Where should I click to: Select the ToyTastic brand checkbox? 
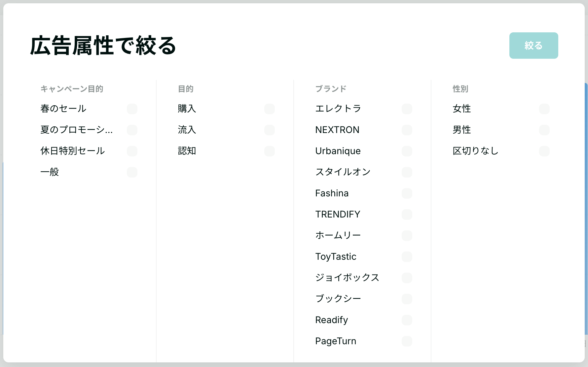[407, 257]
